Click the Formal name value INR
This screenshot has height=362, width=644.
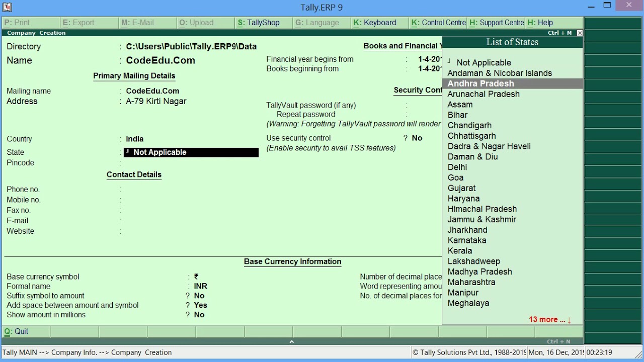200,286
